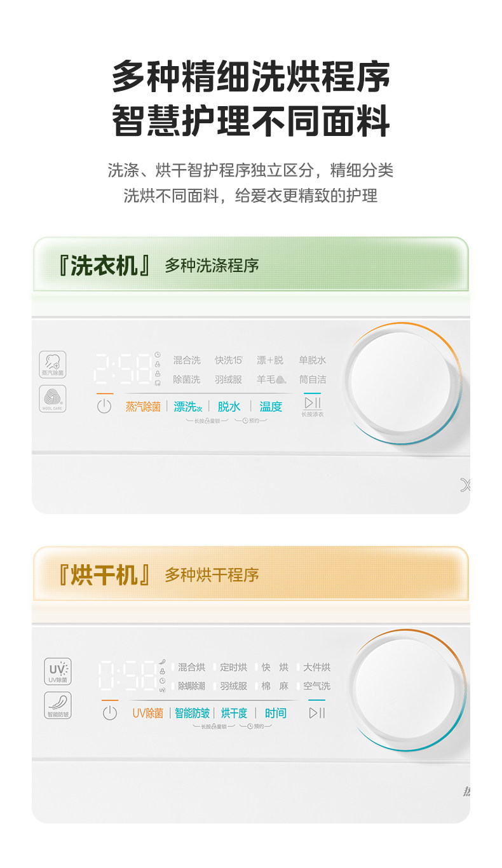Tap the dryer start/pause icon

tap(316, 713)
